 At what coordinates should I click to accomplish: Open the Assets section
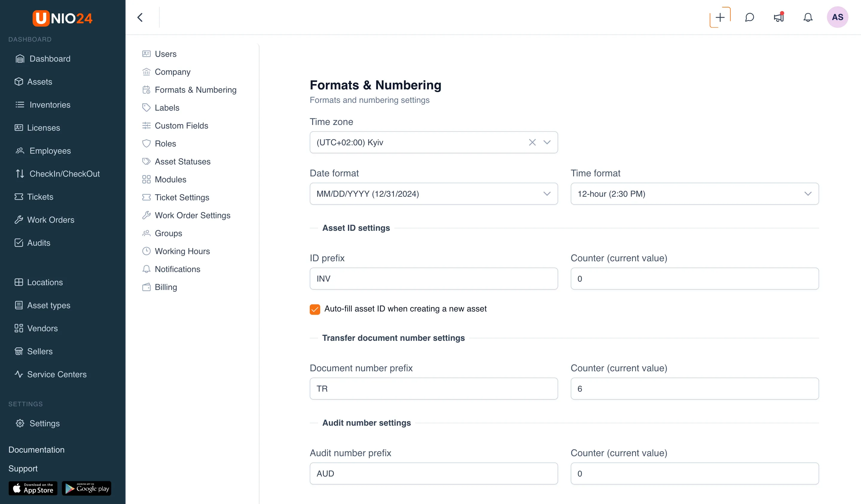pos(33,82)
